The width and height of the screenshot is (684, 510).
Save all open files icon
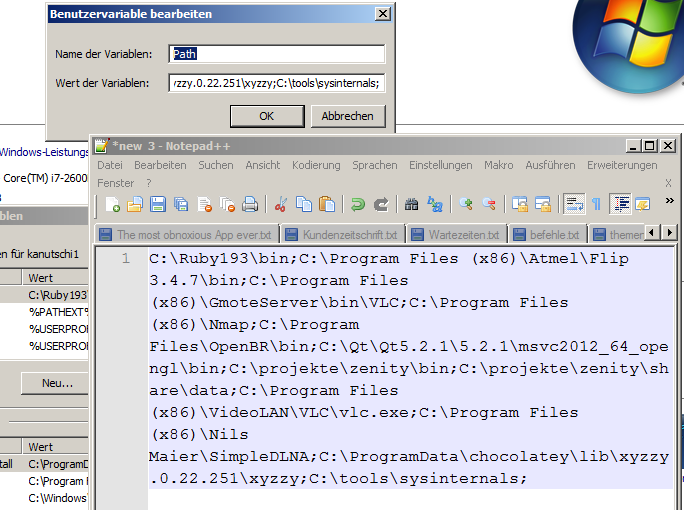(x=181, y=204)
